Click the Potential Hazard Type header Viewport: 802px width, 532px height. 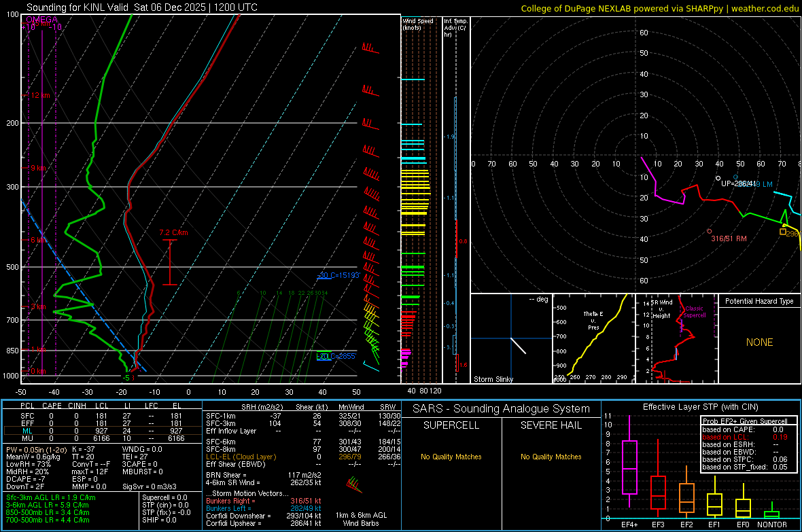click(759, 301)
